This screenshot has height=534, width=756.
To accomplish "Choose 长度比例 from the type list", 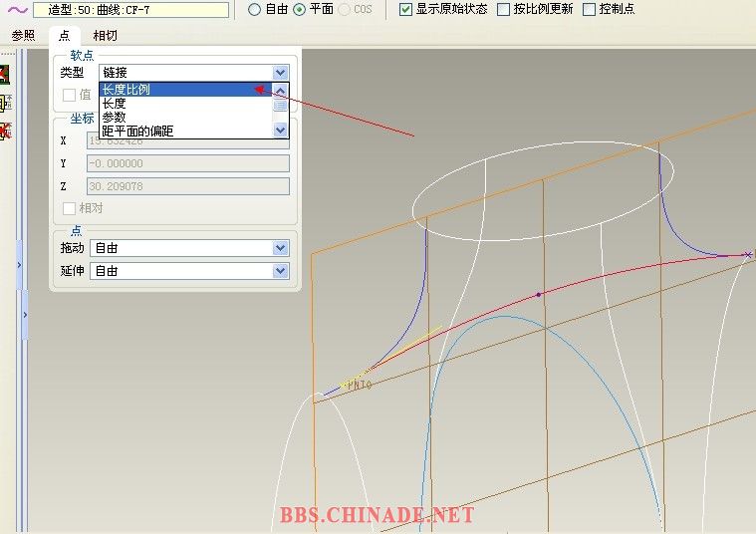I will (185, 90).
